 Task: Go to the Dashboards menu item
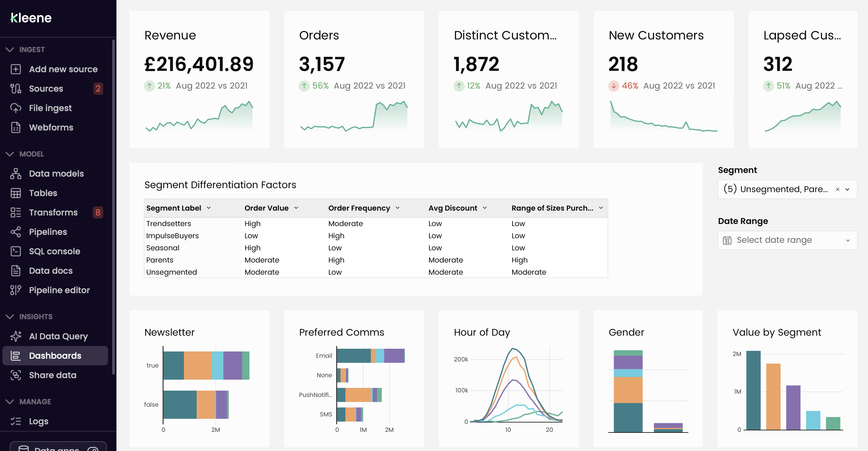pyautogui.click(x=55, y=356)
